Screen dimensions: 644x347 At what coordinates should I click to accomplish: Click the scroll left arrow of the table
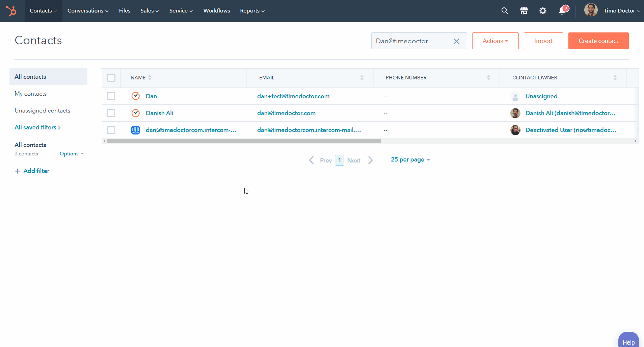104,141
